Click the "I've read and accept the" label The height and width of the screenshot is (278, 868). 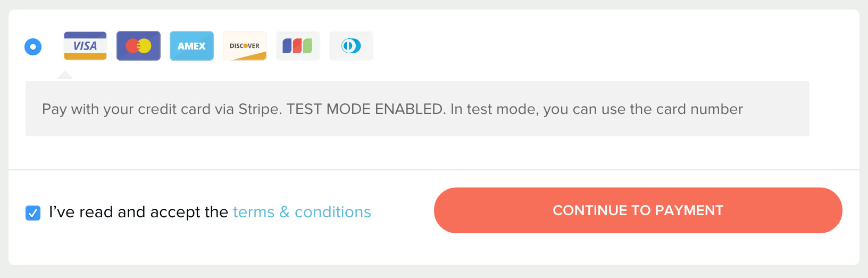point(138,212)
